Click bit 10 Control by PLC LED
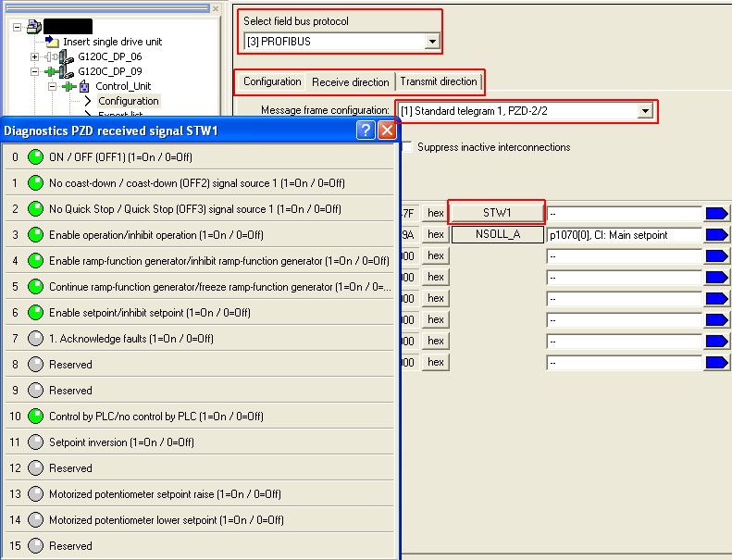Viewport: 732px width, 560px height. [35, 417]
